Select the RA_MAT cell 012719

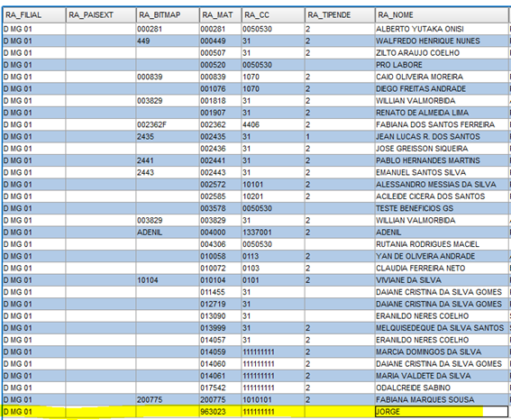pyautogui.click(x=220, y=304)
